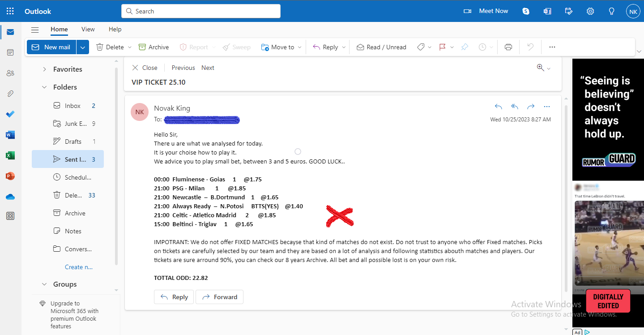
Task: Open the Inbox folder
Action: point(68,106)
